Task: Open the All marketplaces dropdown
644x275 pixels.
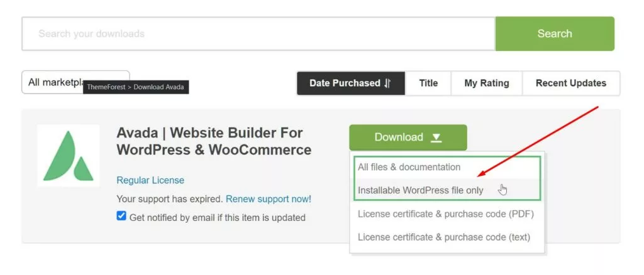Action: [75, 82]
